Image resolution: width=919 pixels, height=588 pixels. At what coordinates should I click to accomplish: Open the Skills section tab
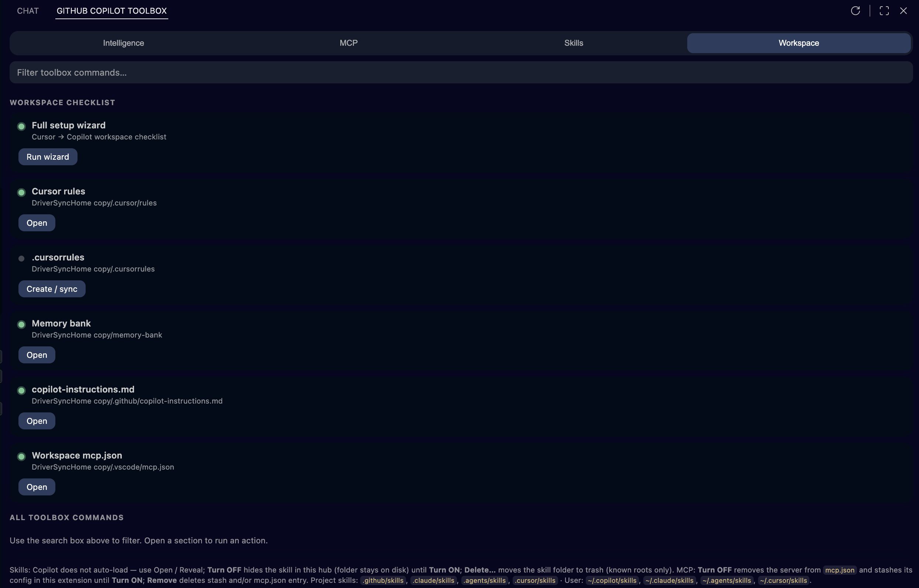(x=573, y=43)
